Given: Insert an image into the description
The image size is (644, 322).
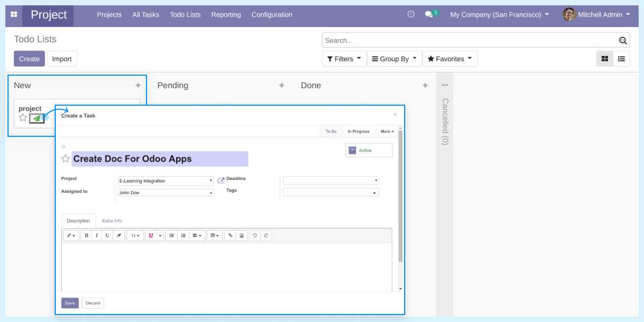Looking at the screenshot, I should click(x=241, y=235).
